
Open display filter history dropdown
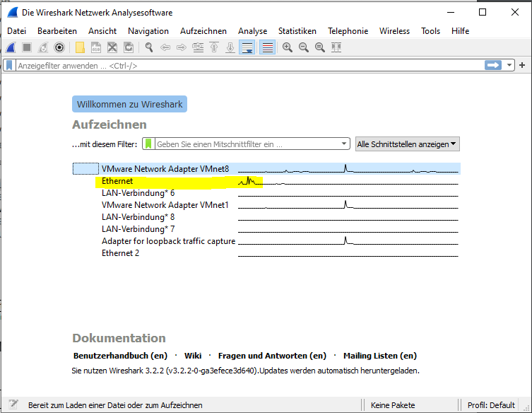(509, 65)
